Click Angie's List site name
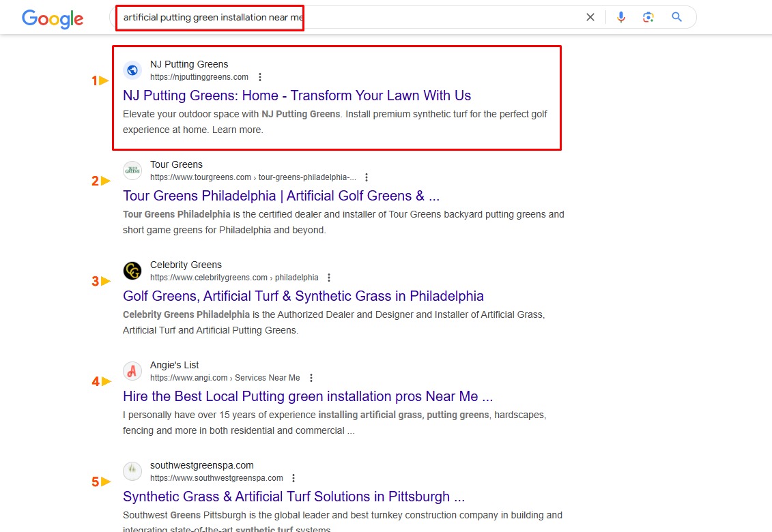The image size is (772, 532). click(174, 366)
